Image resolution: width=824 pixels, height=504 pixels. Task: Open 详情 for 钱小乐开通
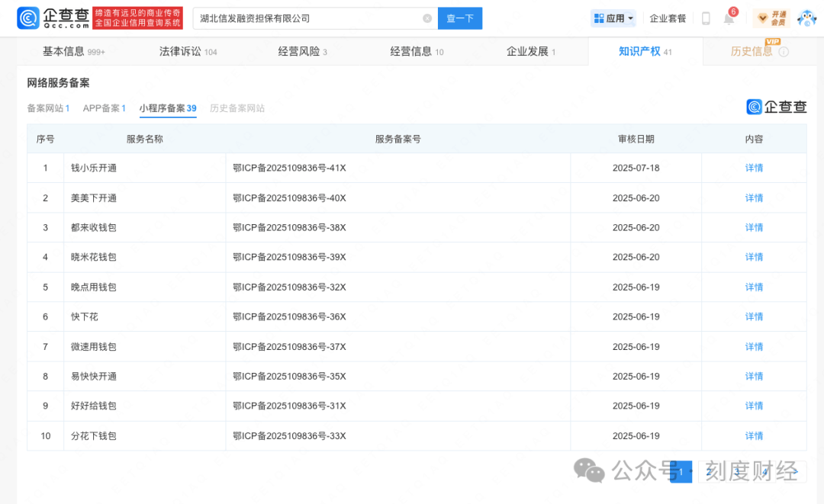point(754,168)
